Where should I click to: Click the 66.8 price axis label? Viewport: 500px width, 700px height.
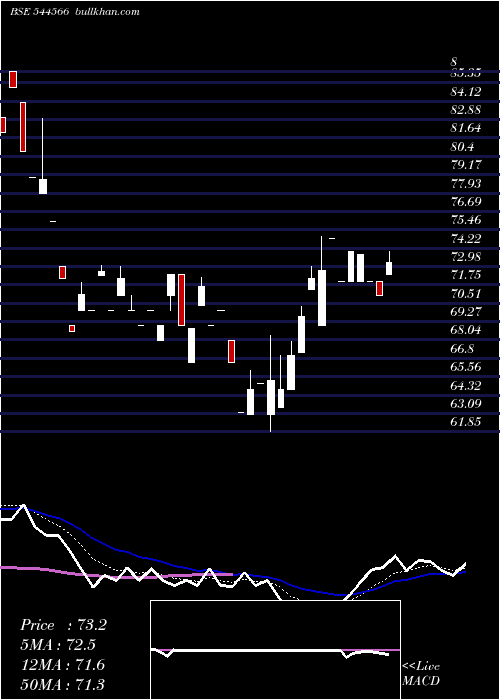(x=463, y=349)
